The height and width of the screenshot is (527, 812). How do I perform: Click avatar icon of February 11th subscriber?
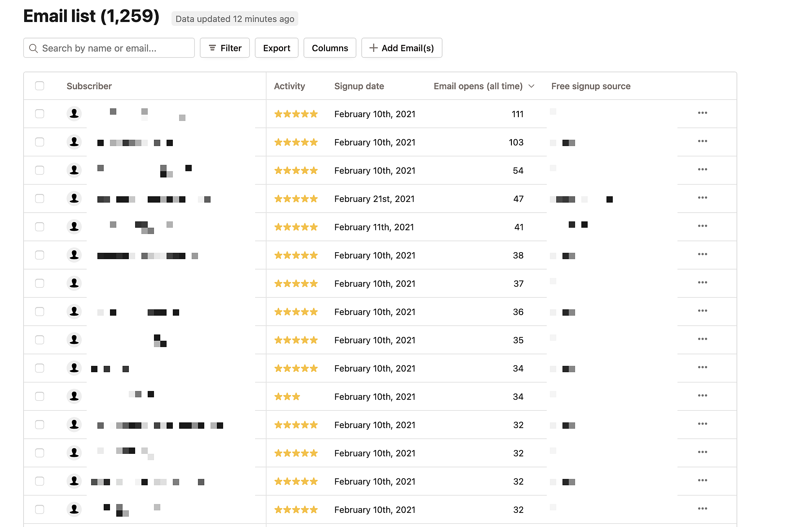click(74, 227)
